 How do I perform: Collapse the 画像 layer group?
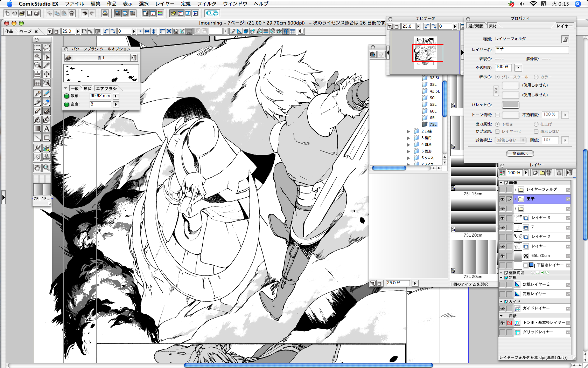(x=501, y=183)
